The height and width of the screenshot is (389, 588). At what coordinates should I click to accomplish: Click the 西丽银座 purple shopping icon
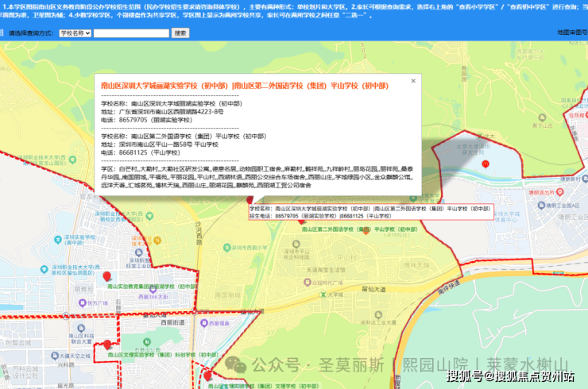click(x=203, y=322)
